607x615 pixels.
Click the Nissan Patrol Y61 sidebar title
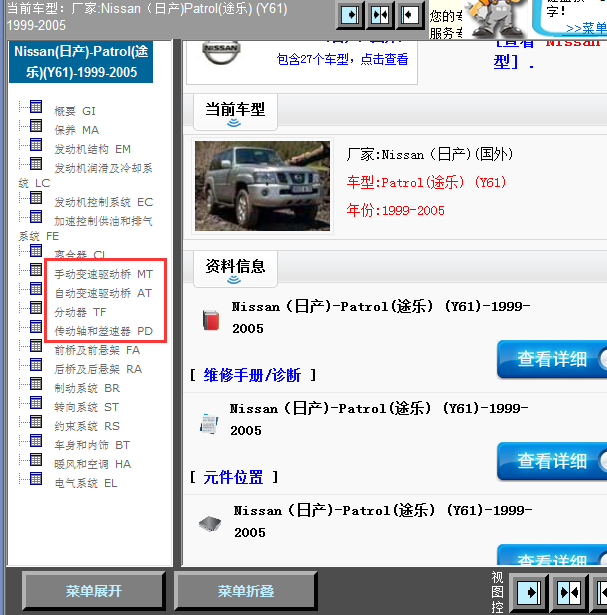pyautogui.click(x=81, y=62)
